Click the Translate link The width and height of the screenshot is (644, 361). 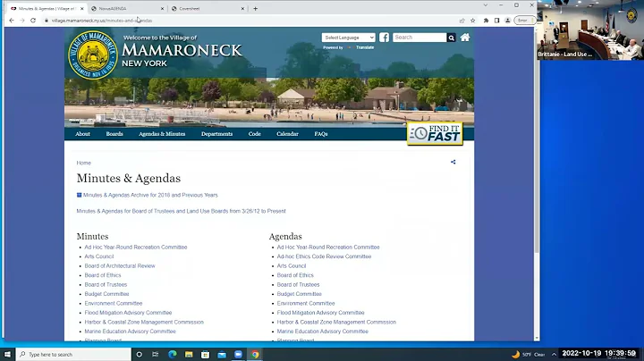(x=365, y=47)
